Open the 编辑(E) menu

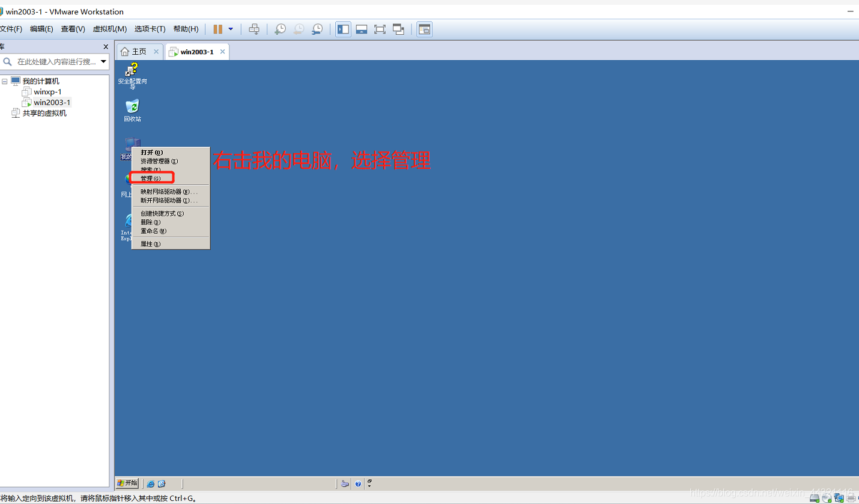tap(41, 29)
